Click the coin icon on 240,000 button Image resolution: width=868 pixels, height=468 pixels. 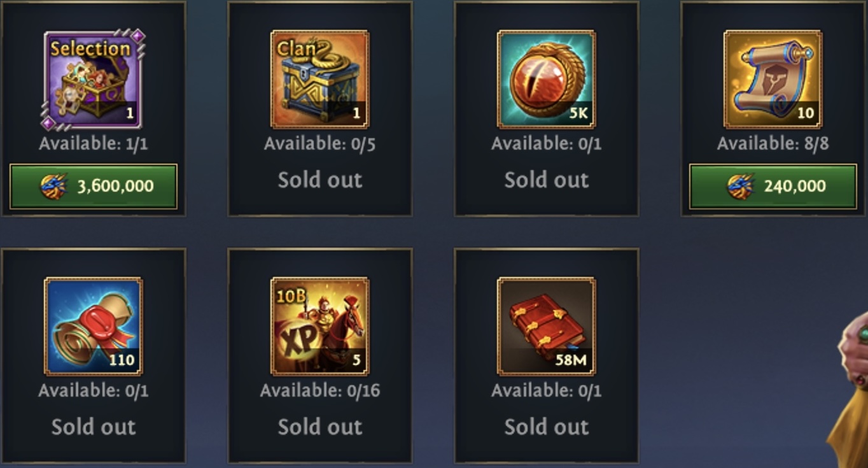pos(740,186)
